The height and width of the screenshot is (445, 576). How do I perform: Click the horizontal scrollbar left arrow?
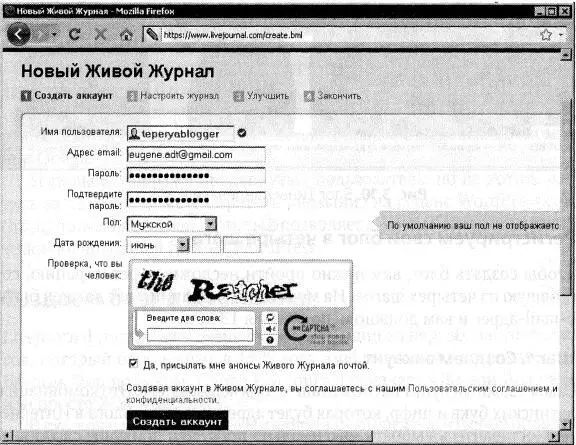pos(8,436)
